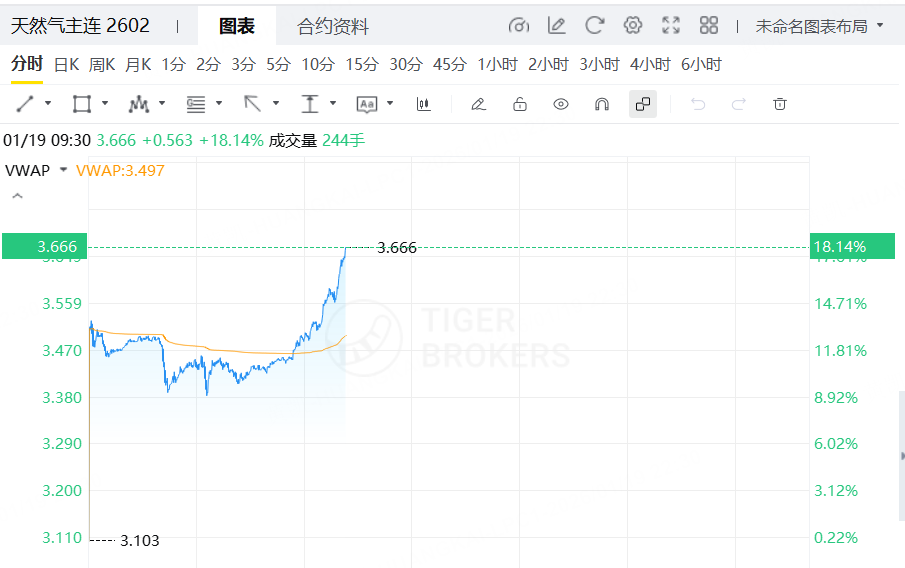Switch to 2小时 interval
The width and height of the screenshot is (905, 568).
pos(548,64)
